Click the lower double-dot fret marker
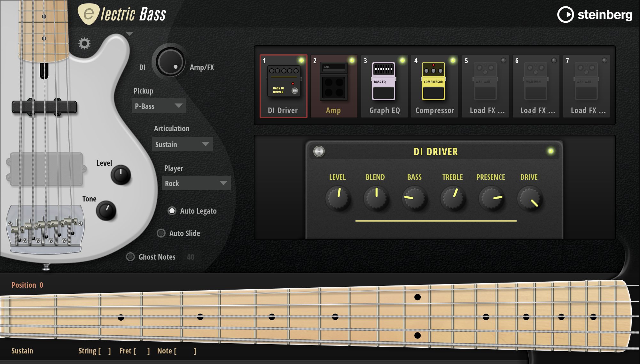Image resolution: width=640 pixels, height=364 pixels. [x=418, y=335]
